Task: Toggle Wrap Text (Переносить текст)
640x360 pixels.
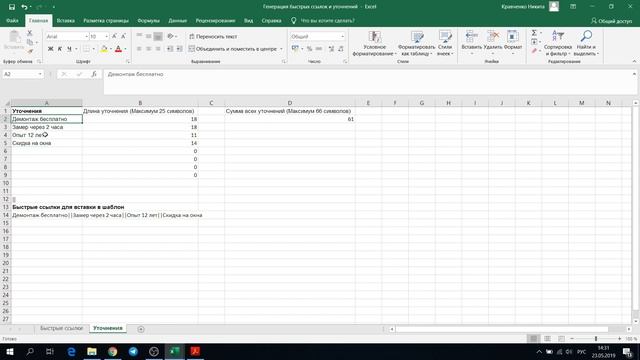Action: point(213,36)
